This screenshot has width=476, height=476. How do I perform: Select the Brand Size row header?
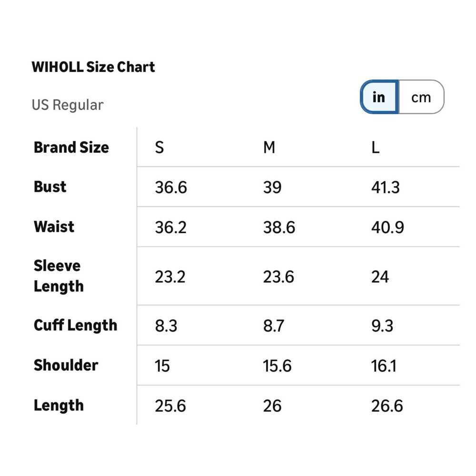point(71,148)
